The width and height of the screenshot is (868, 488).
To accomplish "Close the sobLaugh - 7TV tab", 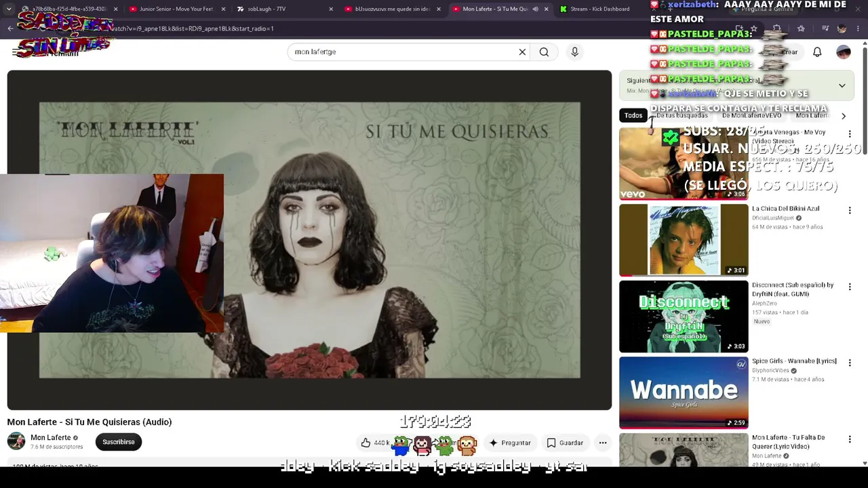I will pyautogui.click(x=331, y=9).
